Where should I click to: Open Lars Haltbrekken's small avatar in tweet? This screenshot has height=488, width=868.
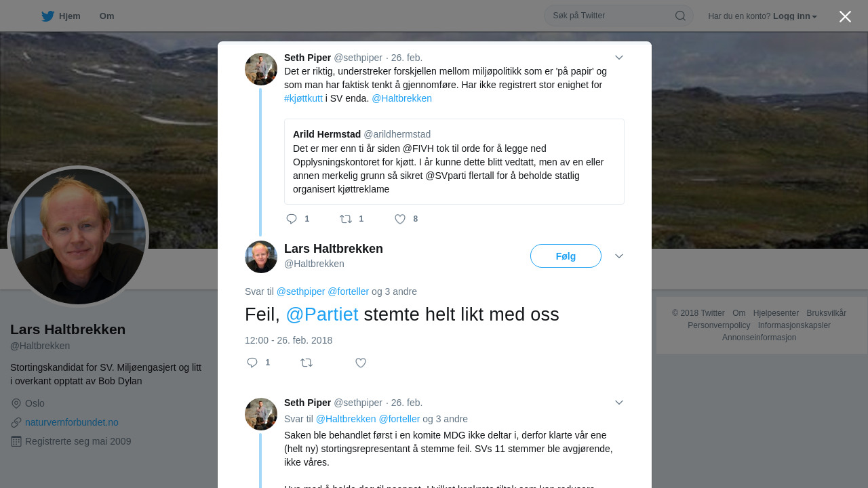pyautogui.click(x=261, y=257)
